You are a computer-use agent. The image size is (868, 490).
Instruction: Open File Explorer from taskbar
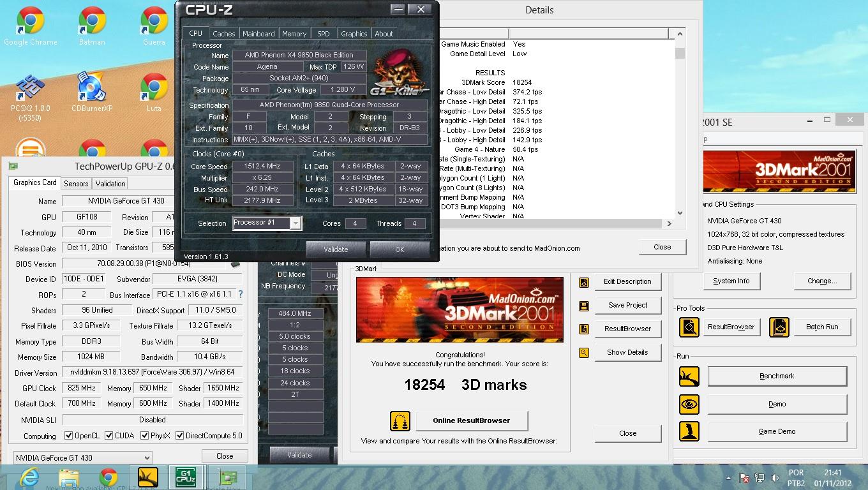(69, 477)
